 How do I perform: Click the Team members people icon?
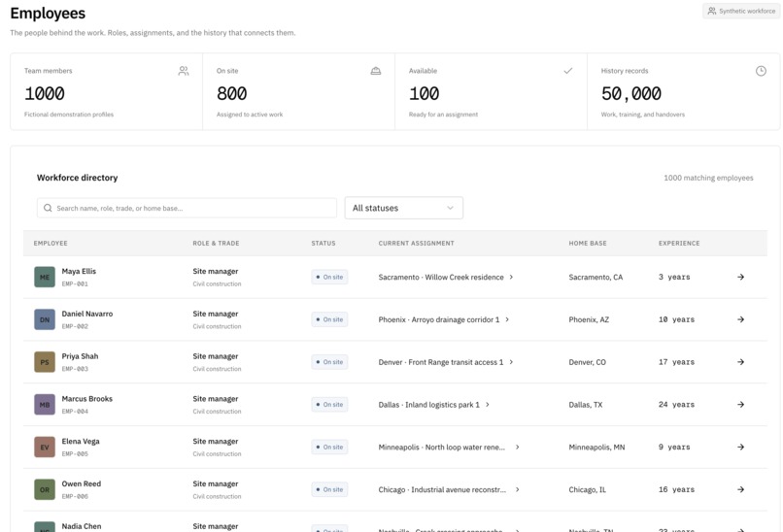pos(184,71)
